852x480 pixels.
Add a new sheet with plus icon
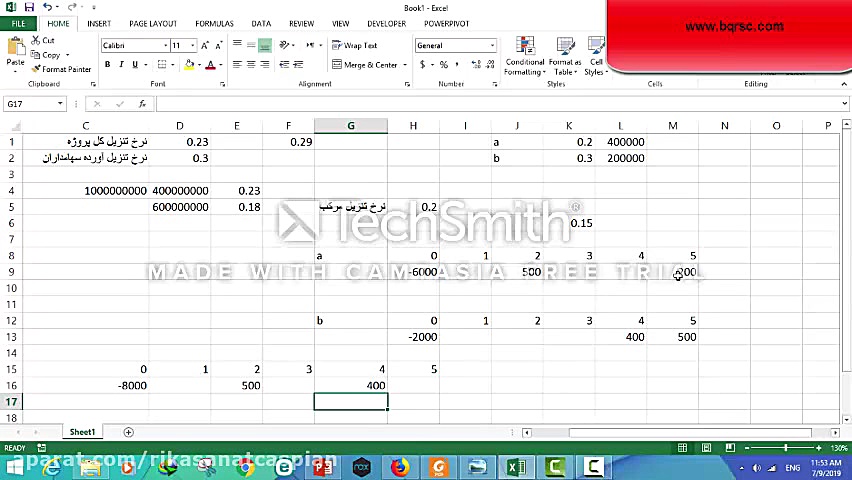(x=128, y=432)
